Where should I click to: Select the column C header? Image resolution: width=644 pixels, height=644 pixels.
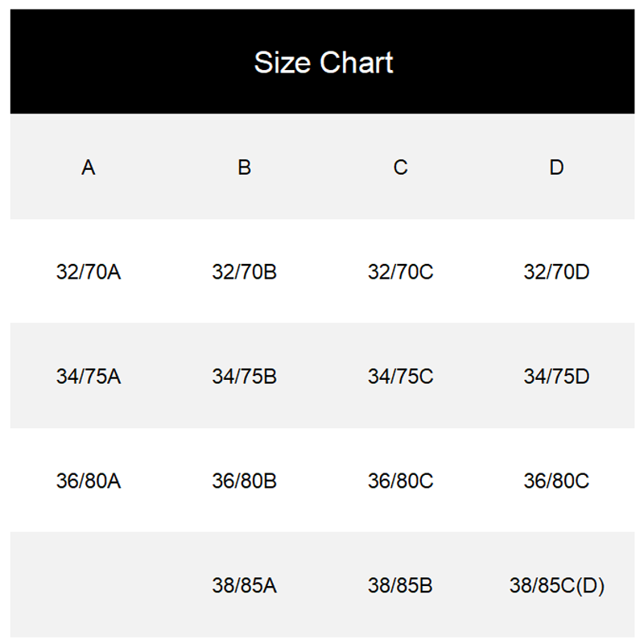point(400,167)
